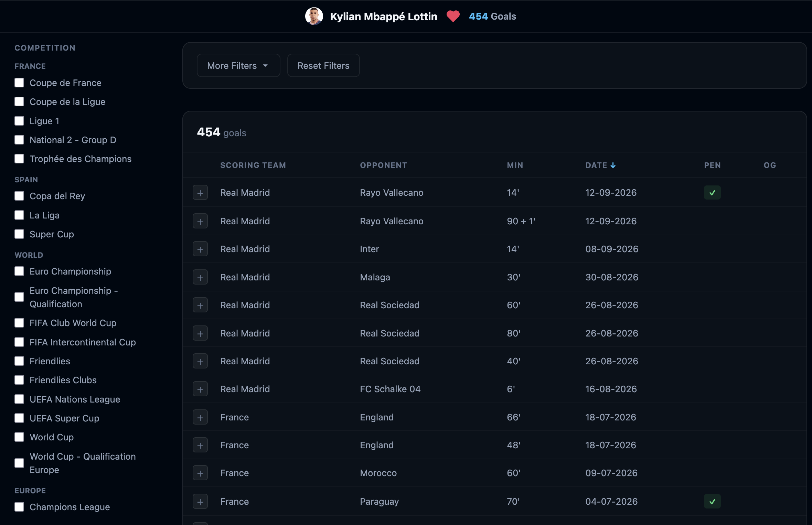812x525 pixels.
Task: Toggle the La Liga checkbox
Action: [x=19, y=215]
